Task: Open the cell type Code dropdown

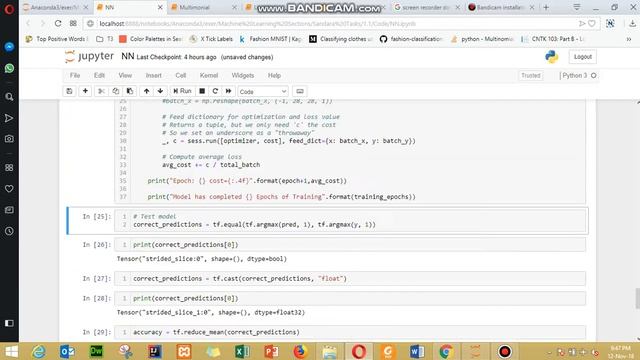Action: (263, 91)
